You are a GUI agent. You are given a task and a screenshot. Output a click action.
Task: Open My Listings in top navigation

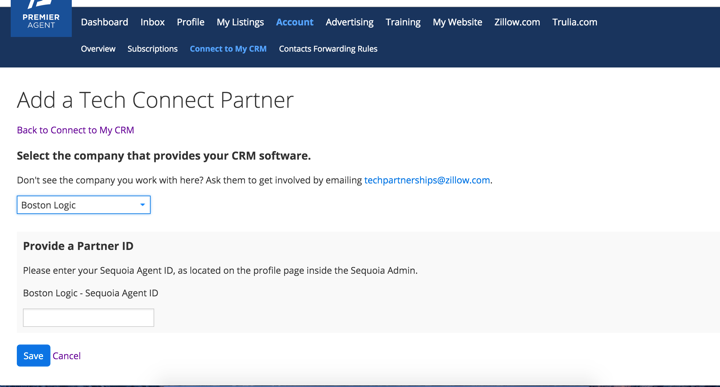point(240,22)
